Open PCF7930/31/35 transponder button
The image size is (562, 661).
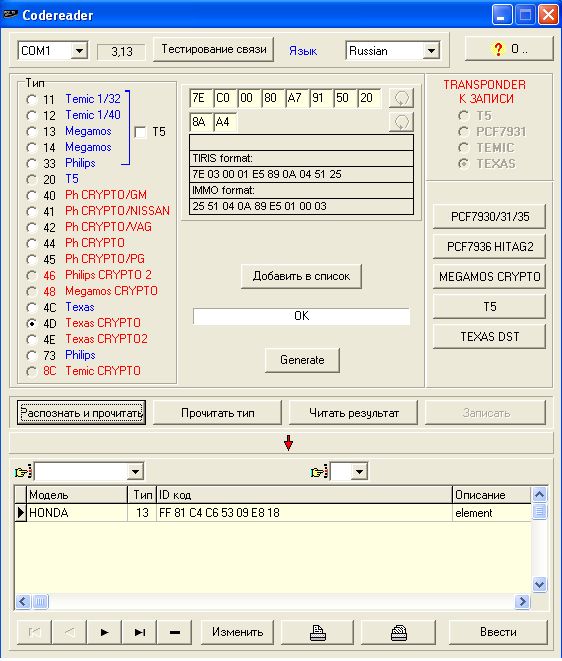(489, 217)
